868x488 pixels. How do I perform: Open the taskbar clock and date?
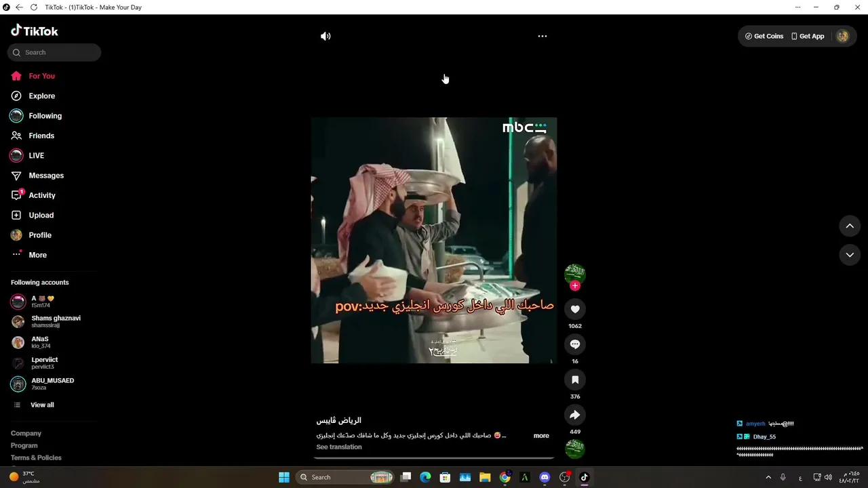tap(849, 477)
